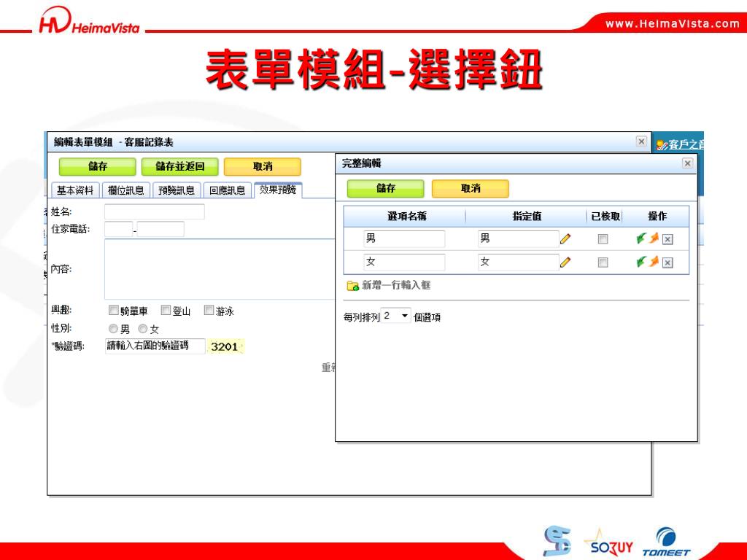Click the 新增一行輸入框 folder icon
The image size is (747, 560).
[x=352, y=286]
